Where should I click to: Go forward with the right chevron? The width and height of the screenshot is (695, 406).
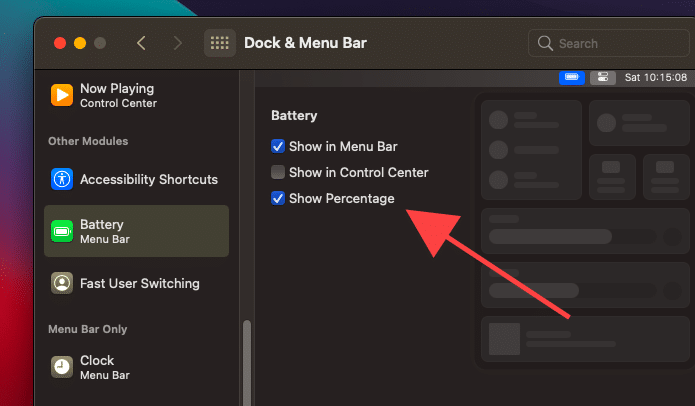pos(177,43)
